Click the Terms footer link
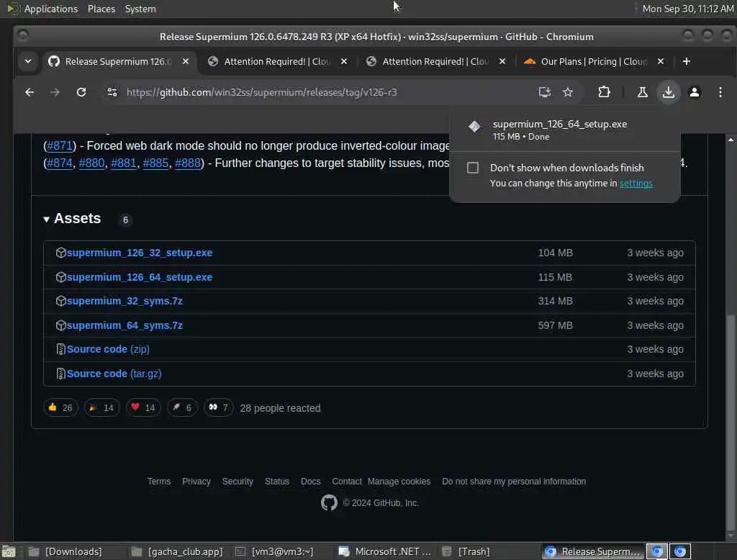Screen dimensions: 737x560 tap(159, 482)
